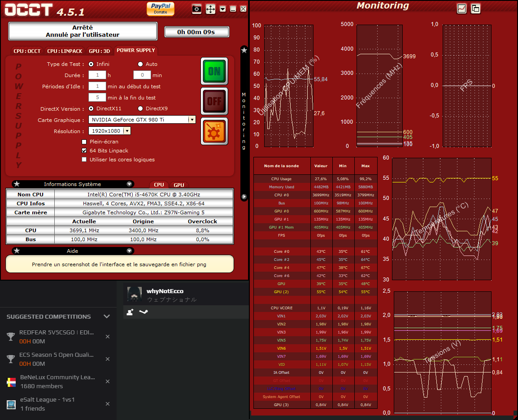Open the OCCT title bar dropdown arrow
The image size is (518, 420).
223,9
